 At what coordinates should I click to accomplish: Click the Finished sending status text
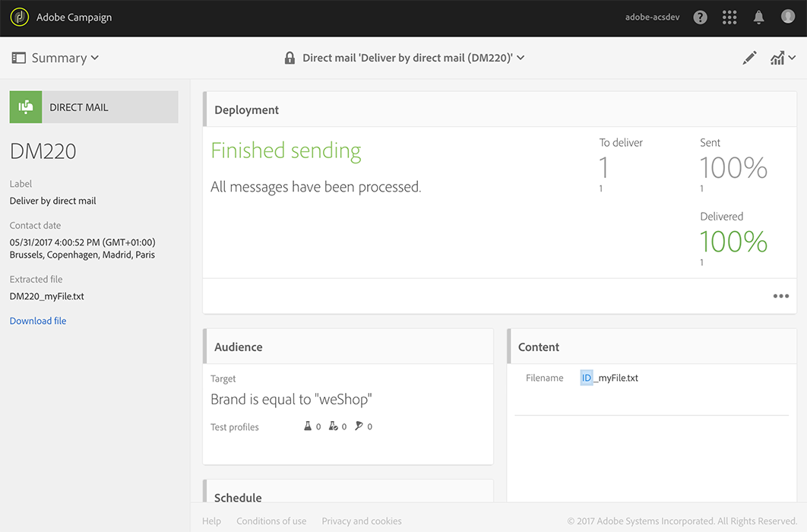click(x=286, y=150)
